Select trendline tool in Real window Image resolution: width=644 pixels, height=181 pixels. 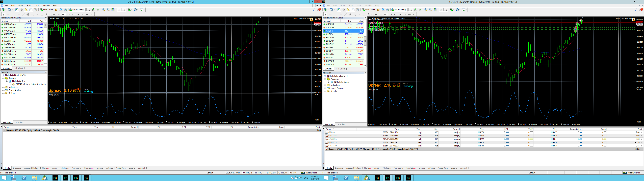coord(23,14)
